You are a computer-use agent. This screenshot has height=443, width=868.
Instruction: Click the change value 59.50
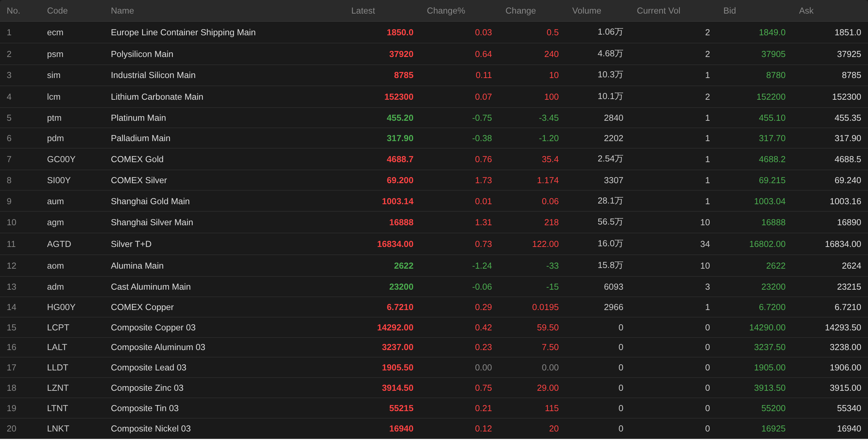[548, 328]
